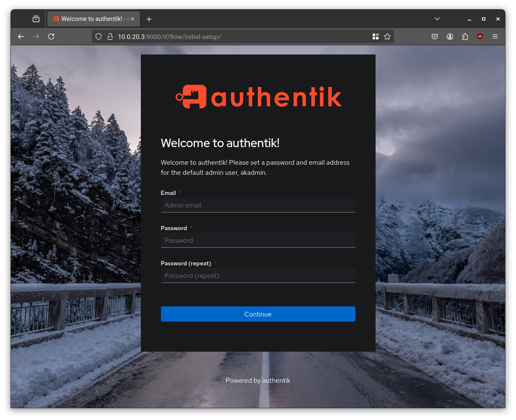The image size is (516, 420).
Task: Click the 'Password (repeat)' field label
Action: pyautogui.click(x=186, y=263)
